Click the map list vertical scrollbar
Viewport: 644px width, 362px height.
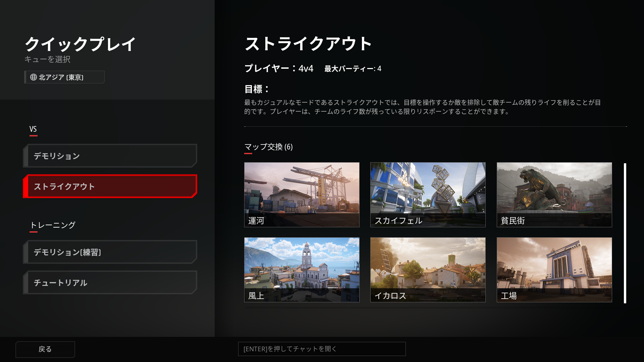coord(625,233)
